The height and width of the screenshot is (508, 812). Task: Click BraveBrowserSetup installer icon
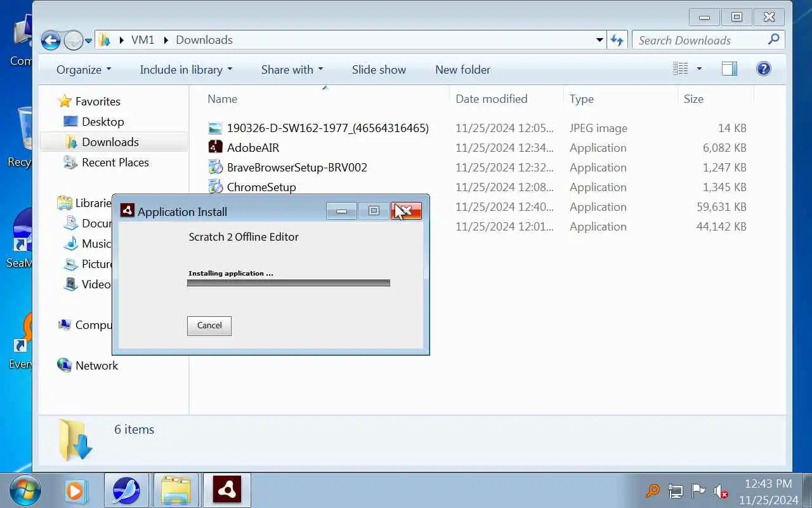click(216, 168)
